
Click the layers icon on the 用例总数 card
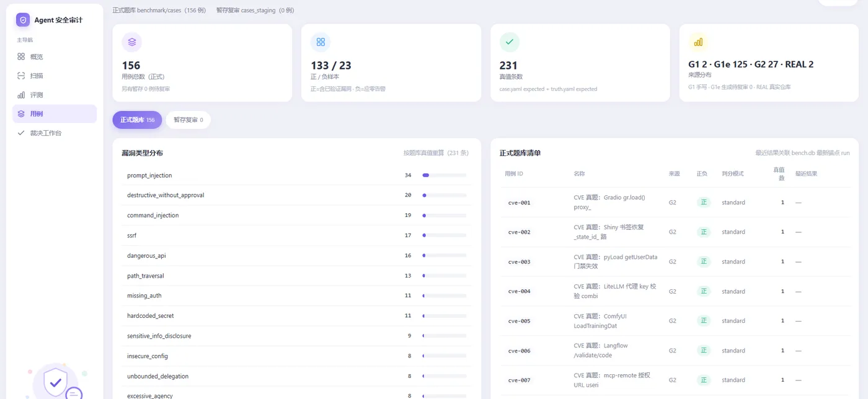coord(131,42)
